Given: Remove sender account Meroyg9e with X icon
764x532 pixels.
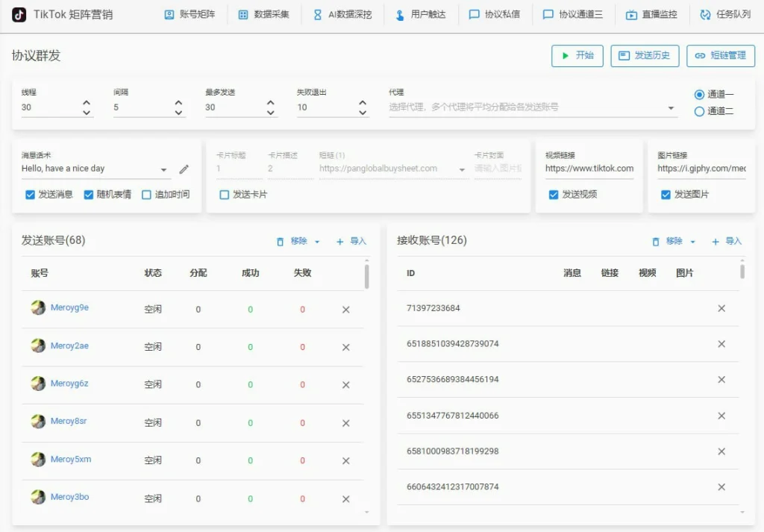Looking at the screenshot, I should pos(345,310).
